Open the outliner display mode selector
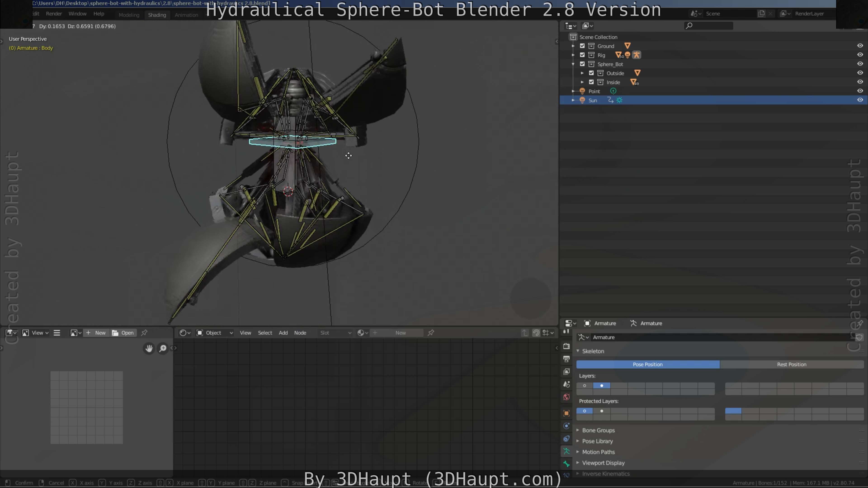This screenshot has height=488, width=868. [x=587, y=26]
